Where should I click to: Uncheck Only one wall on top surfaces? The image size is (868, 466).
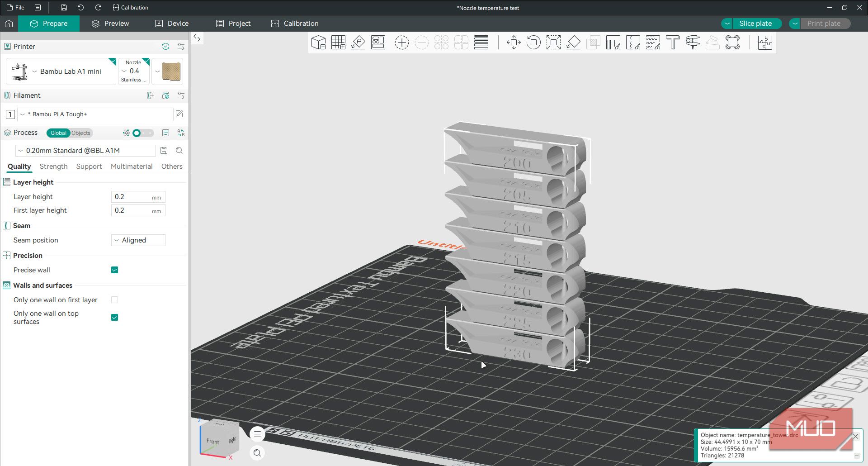point(115,318)
